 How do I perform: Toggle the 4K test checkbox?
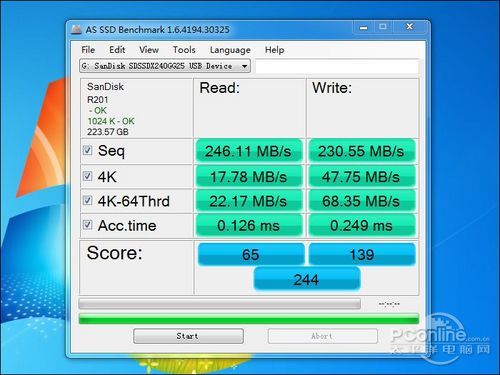pos(87,176)
